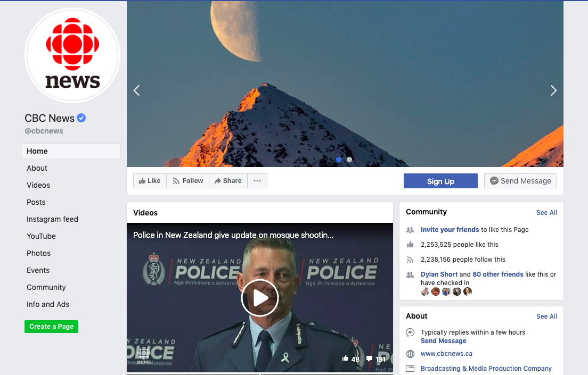
Task: Open Community in the sidebar
Action: tap(46, 287)
